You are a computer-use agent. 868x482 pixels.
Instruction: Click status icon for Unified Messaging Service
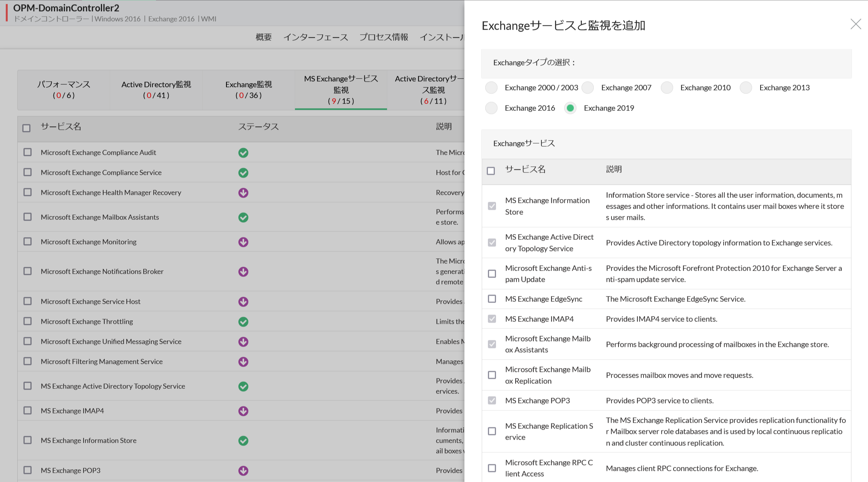[243, 342]
